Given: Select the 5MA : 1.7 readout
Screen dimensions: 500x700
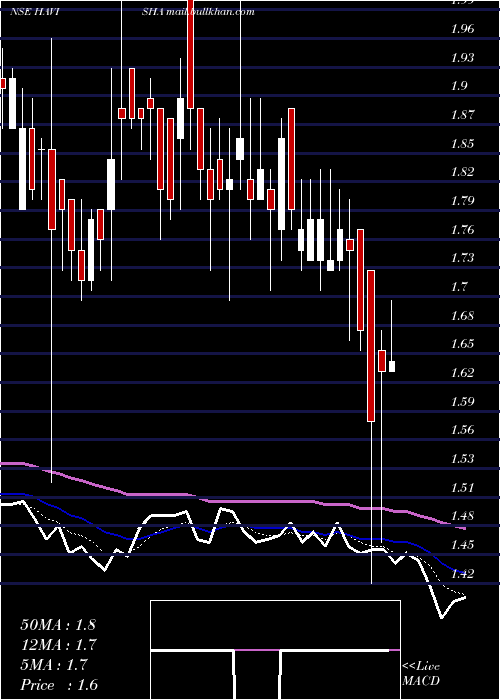Looking at the screenshot, I should click(54, 665).
